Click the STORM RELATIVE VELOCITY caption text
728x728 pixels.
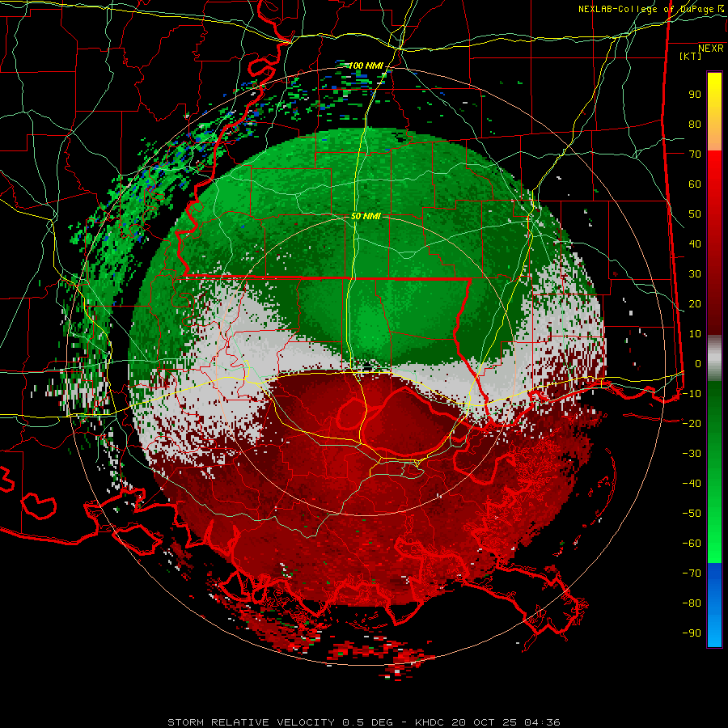251,722
